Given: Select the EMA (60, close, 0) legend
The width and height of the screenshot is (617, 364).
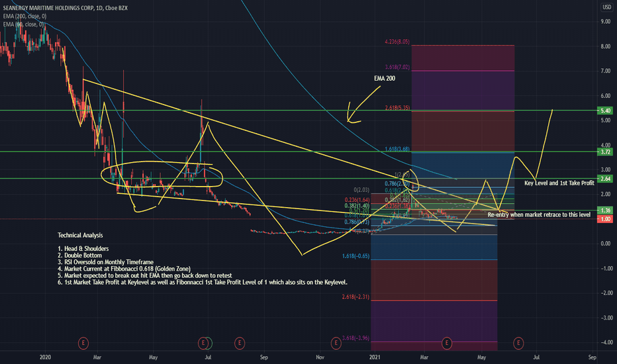Looking at the screenshot, I should click(23, 24).
